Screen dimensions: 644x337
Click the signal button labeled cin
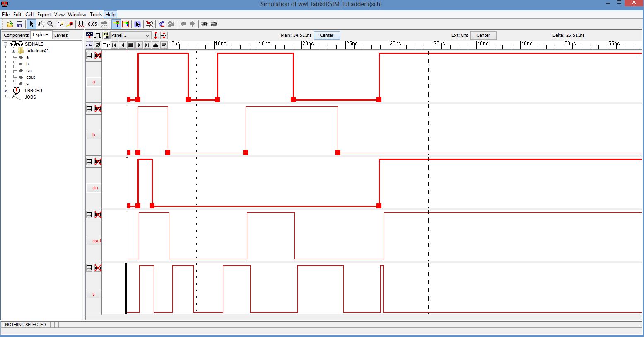tap(94, 188)
